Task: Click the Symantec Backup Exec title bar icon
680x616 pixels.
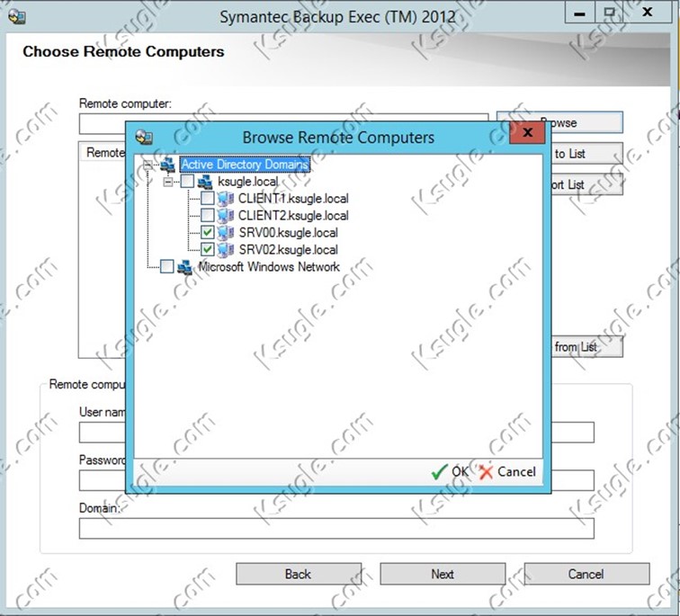Action: (17, 16)
